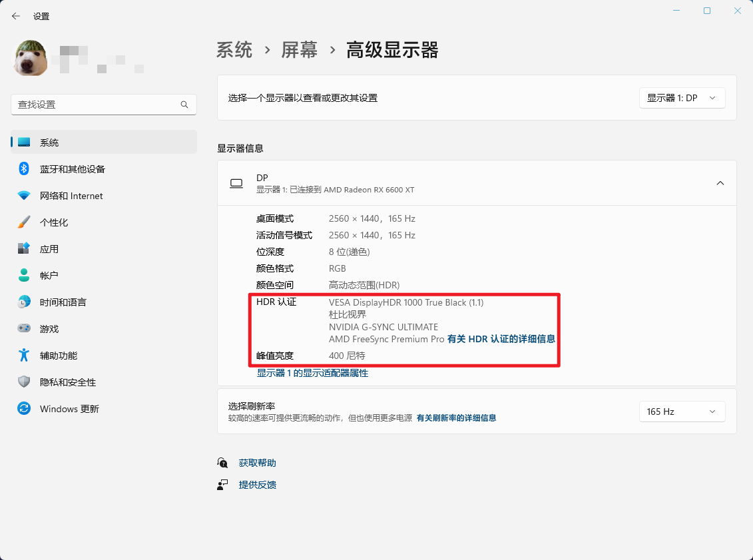Screen dimensions: 753x560
Task: Open Privacy and security shield icon
Action: (x=24, y=382)
